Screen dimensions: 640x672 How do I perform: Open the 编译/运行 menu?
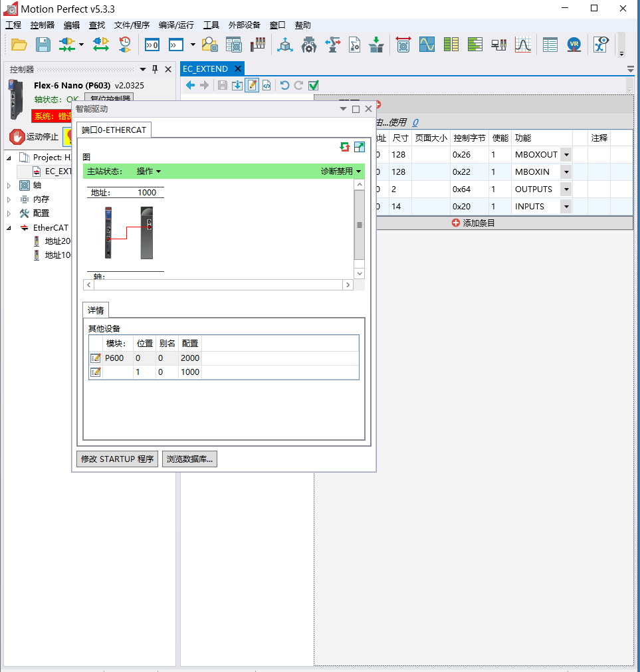pos(176,25)
